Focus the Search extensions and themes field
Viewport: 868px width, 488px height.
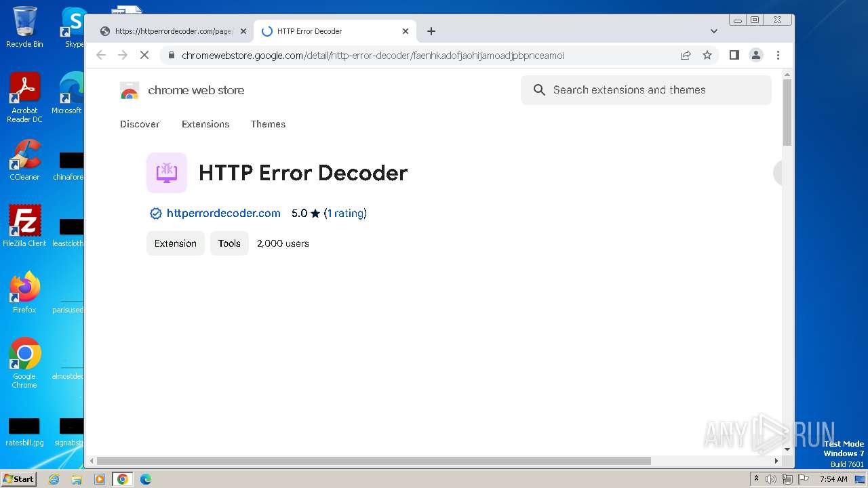click(646, 90)
